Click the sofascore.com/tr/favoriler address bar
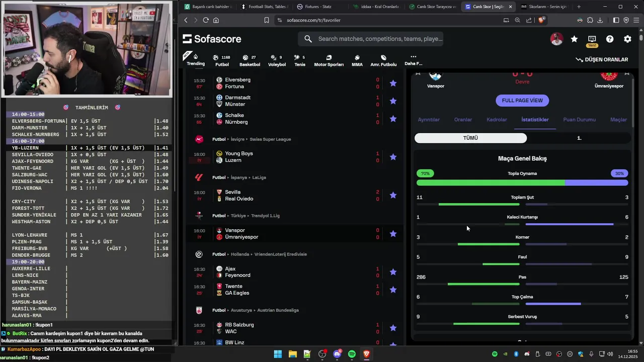Screen dimensions: 644x362 (313, 20)
